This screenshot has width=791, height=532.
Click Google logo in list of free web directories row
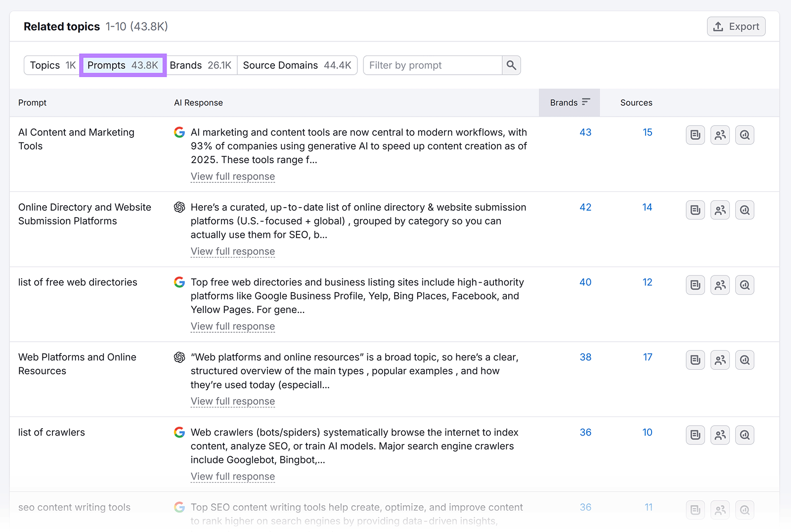179,282
